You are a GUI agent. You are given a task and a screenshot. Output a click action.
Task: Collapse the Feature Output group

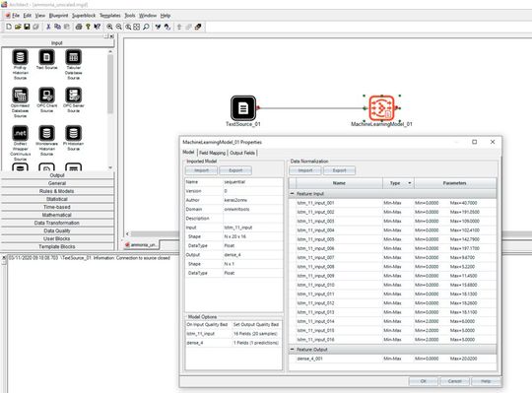click(292, 349)
